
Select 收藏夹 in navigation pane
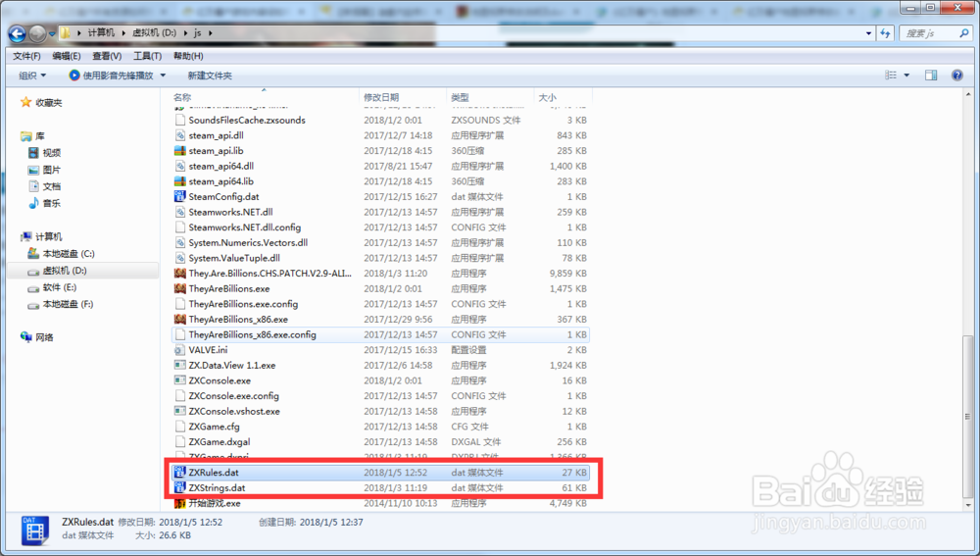(x=48, y=103)
